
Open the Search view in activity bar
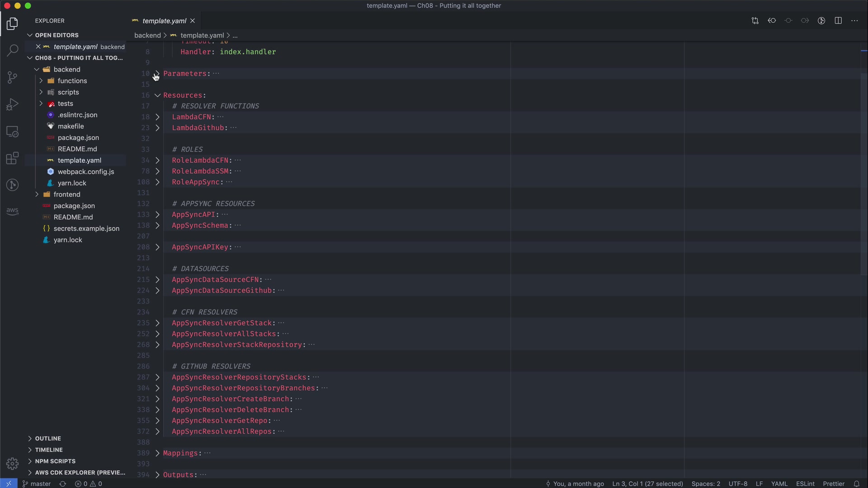click(x=12, y=50)
